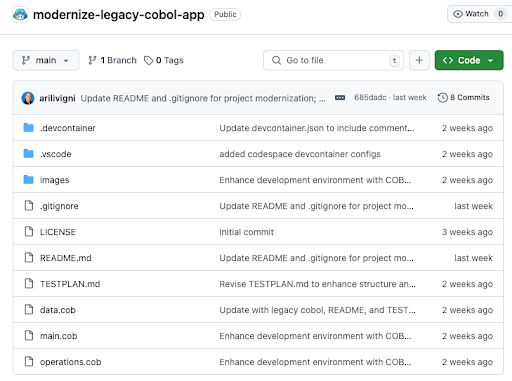Click the .vscode folder icon
The width and height of the screenshot is (512, 381).
(x=29, y=154)
